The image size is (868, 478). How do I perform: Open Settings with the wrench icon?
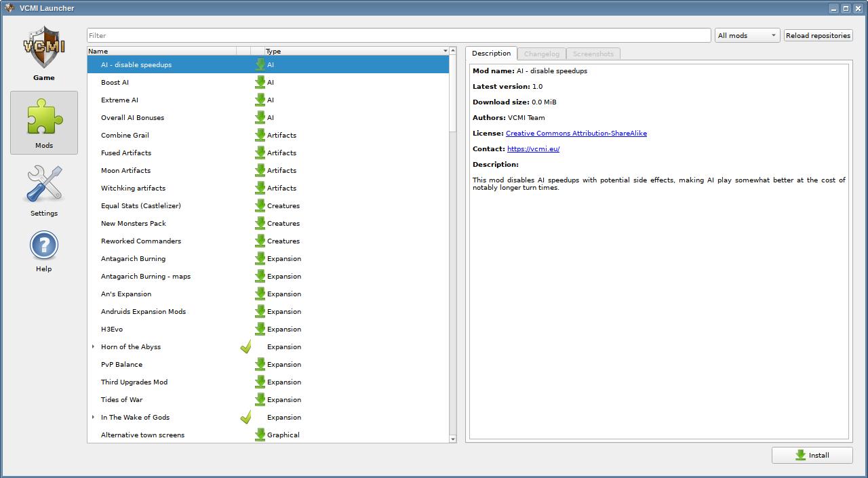(x=44, y=184)
